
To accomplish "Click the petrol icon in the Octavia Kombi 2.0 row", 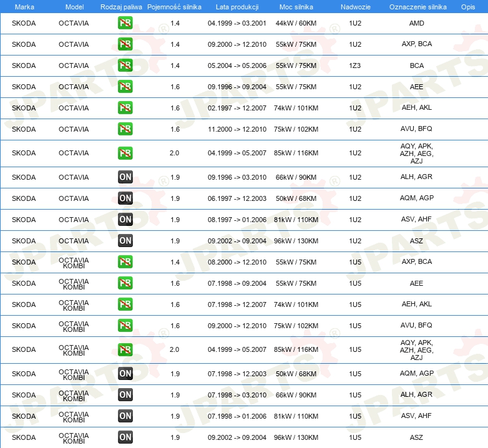I will [x=125, y=349].
